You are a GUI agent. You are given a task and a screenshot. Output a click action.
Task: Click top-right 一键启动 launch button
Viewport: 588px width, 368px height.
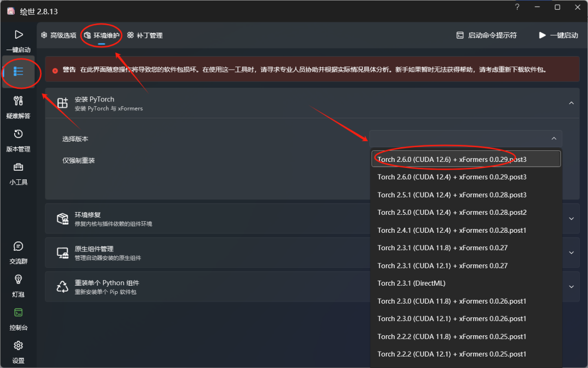[x=559, y=35]
